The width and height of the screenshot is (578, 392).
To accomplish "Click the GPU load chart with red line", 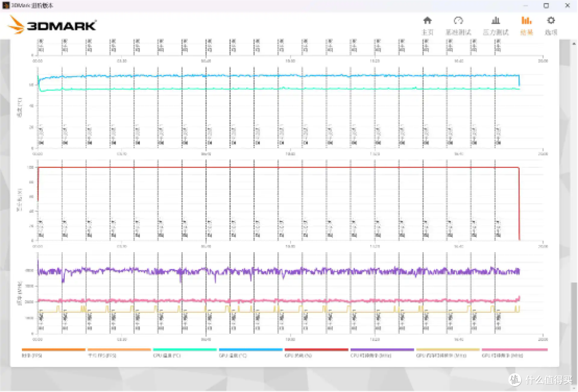I will click(291, 201).
